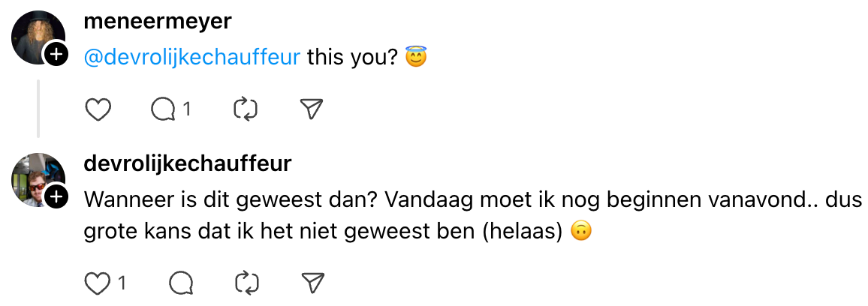Open meneermeyer's profile from the username

(x=158, y=22)
